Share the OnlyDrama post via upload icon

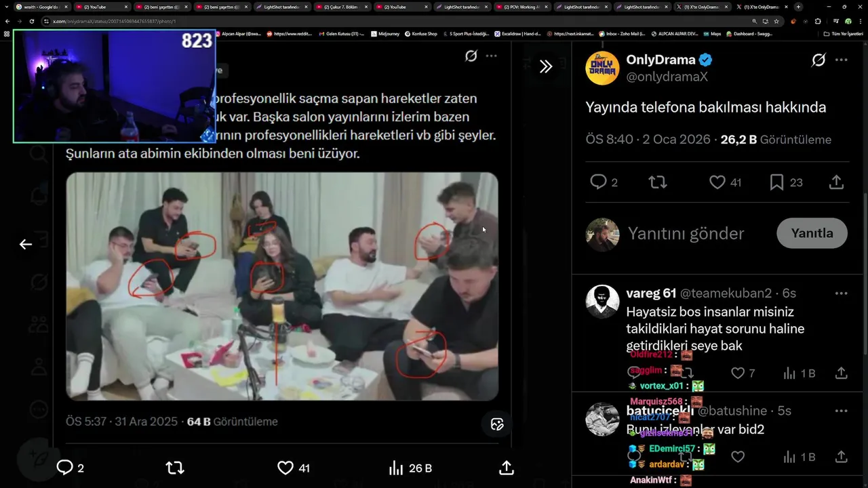(836, 182)
